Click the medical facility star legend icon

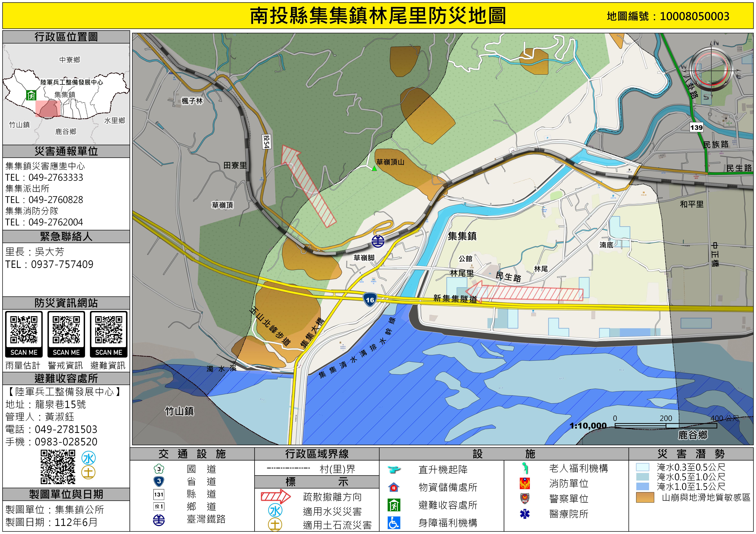525,514
